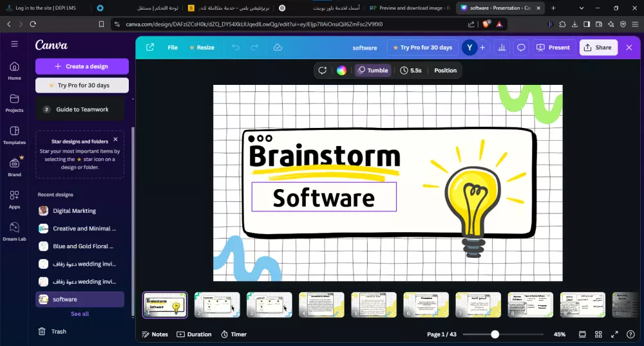Open the Duration control
Image resolution: width=644 pixels, height=346 pixels.
point(194,334)
